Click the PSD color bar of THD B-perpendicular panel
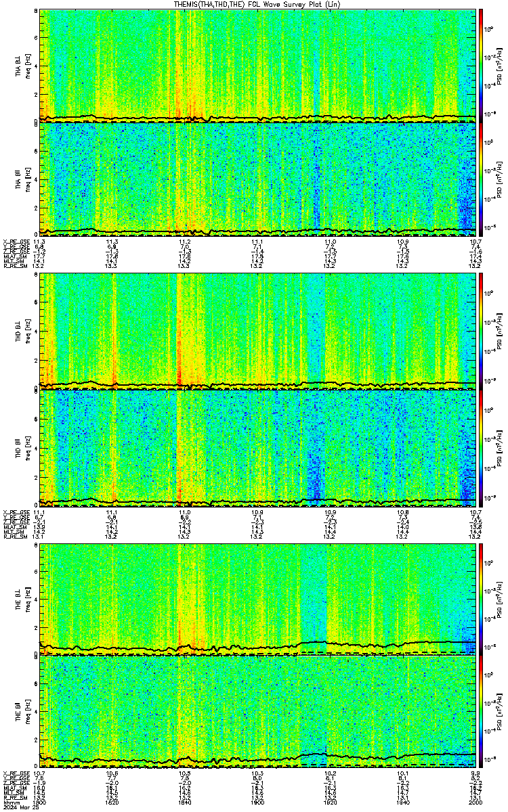The height and width of the screenshot is (812, 508). 480,332
